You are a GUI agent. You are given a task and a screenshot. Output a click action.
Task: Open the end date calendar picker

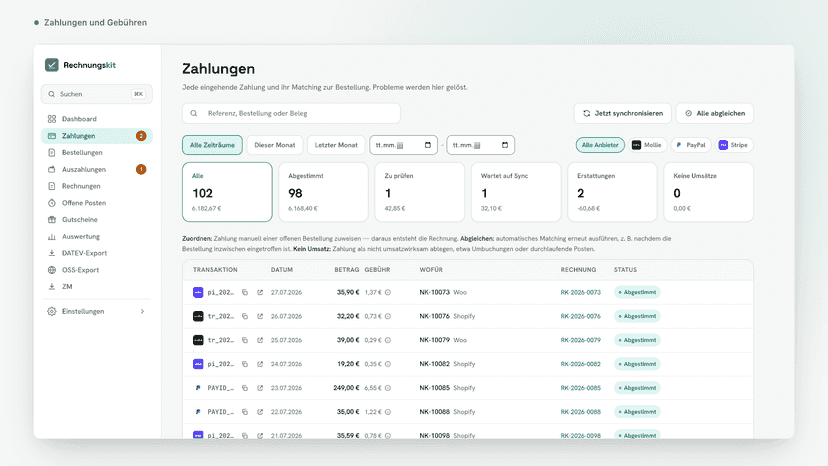pyautogui.click(x=505, y=145)
